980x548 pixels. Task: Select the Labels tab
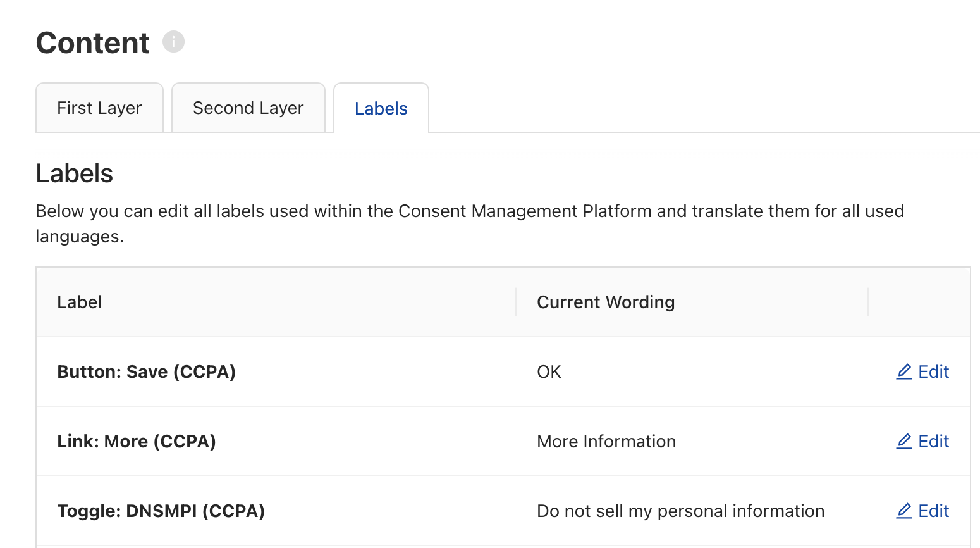click(381, 108)
